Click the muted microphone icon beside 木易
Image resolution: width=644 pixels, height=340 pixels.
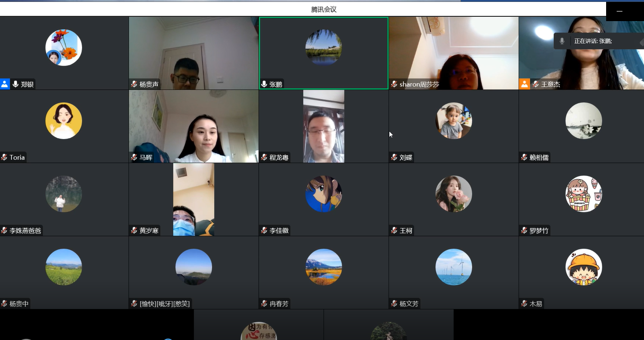tap(524, 304)
